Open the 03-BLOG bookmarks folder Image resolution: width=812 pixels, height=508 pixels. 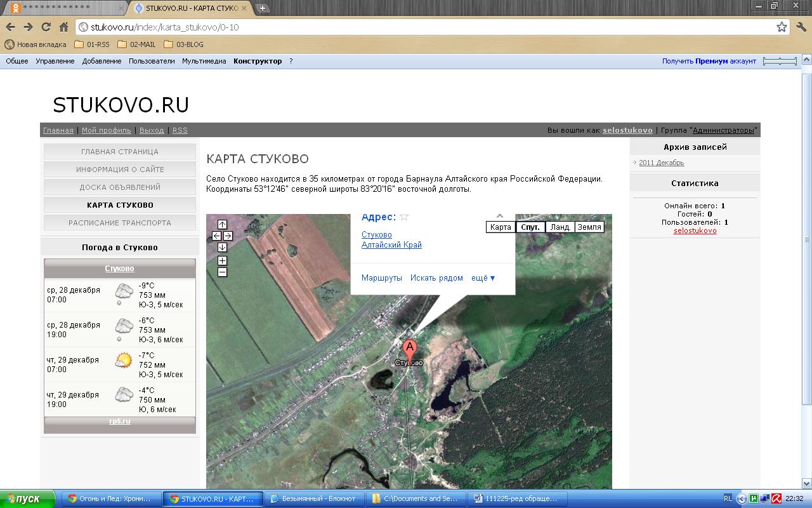point(183,44)
